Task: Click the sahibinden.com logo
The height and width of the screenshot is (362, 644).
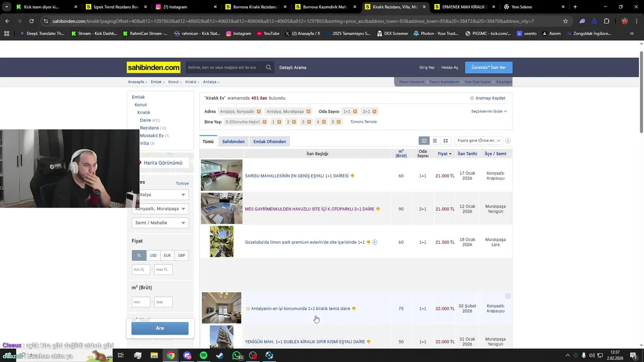Action: tap(153, 67)
